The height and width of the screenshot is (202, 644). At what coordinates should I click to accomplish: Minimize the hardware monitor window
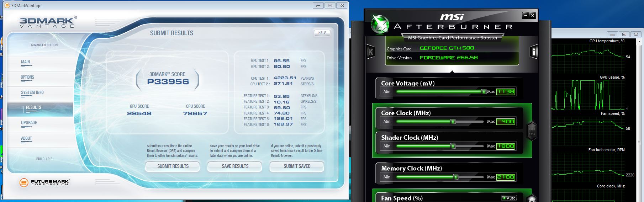612,34
